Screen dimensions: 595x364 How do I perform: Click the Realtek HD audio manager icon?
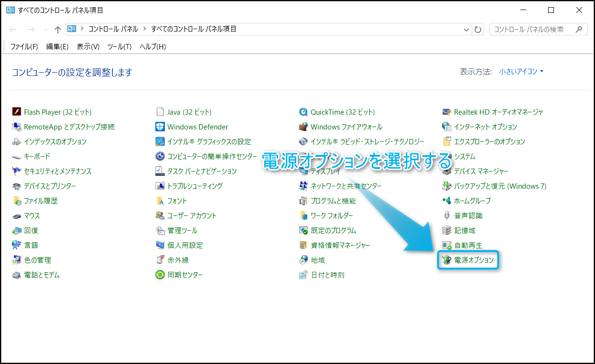coord(447,112)
